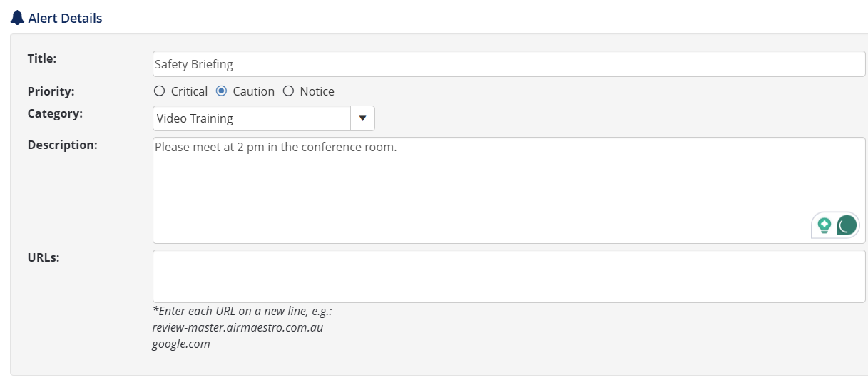
Task: Click the "Enter each URL" hint text
Action: (242, 312)
